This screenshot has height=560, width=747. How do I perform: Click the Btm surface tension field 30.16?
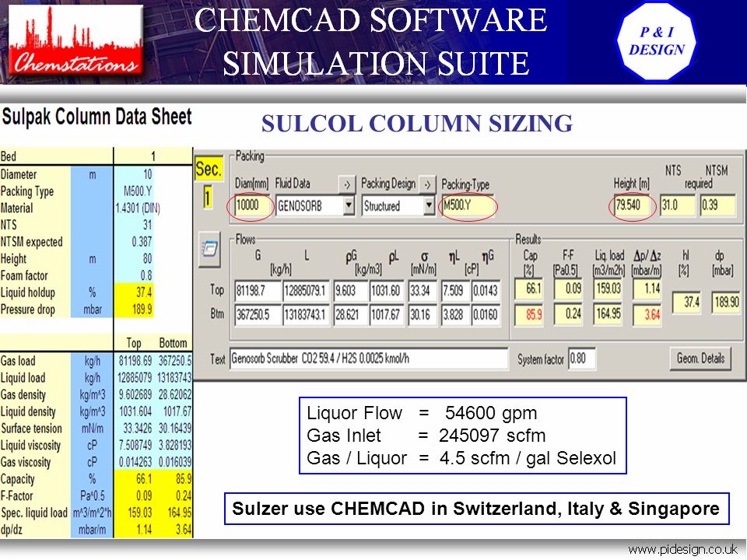click(423, 315)
